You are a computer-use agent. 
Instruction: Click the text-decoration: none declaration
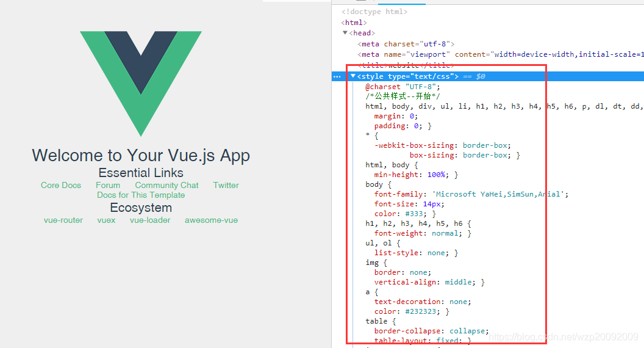tap(423, 302)
